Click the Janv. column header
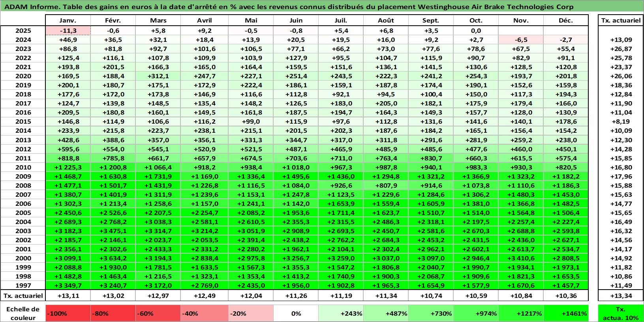This screenshot has height=322, width=644. click(68, 21)
